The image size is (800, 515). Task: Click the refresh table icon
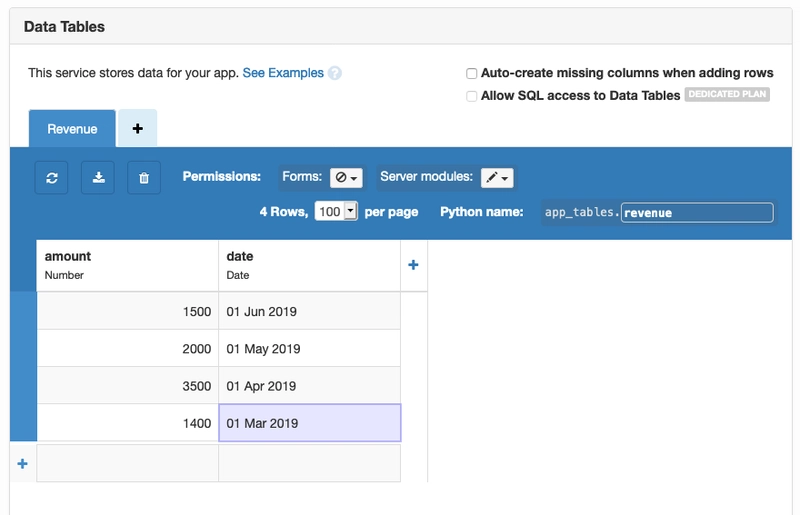52,178
